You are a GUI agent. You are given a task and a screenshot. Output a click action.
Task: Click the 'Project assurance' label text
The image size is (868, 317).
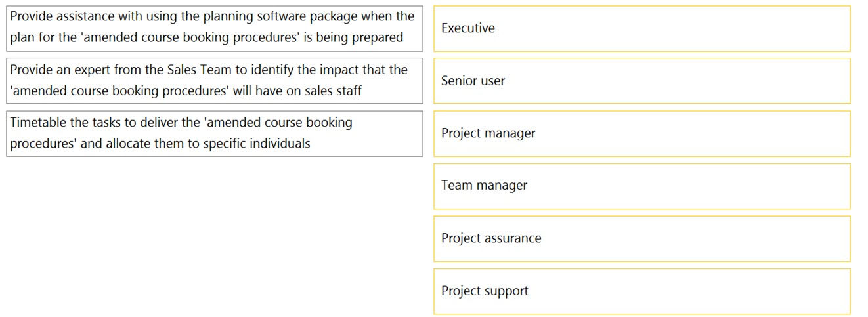(x=491, y=238)
